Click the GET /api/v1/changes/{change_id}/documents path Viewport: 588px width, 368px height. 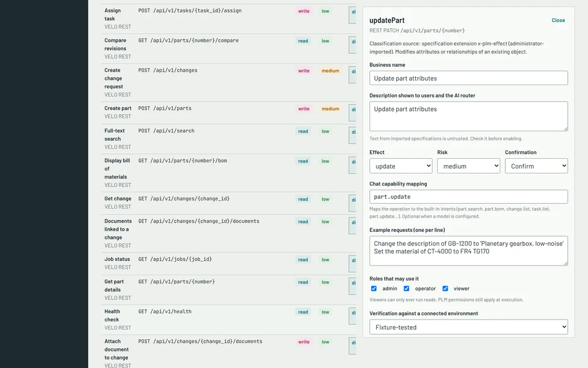tap(198, 221)
